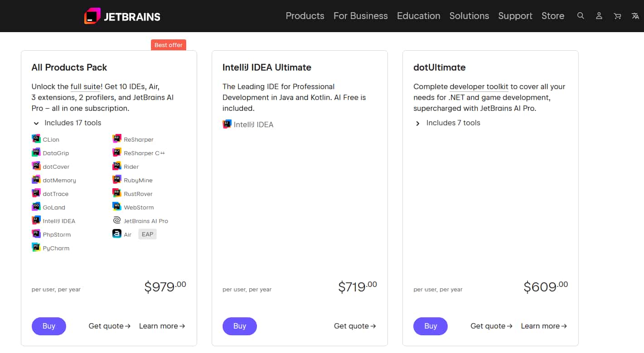Buy IntelliJ IDEA Ultimate

(x=240, y=326)
